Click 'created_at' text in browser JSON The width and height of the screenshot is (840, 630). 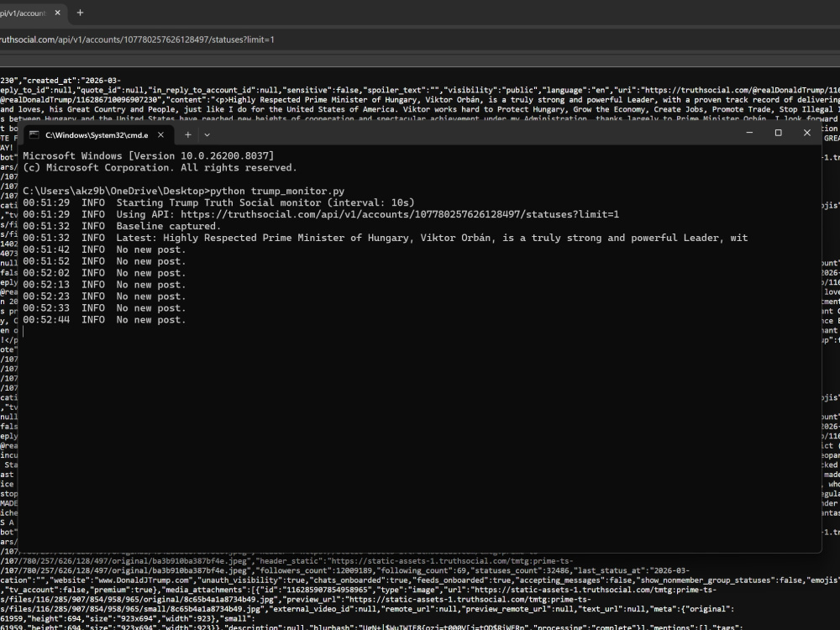tap(52, 81)
